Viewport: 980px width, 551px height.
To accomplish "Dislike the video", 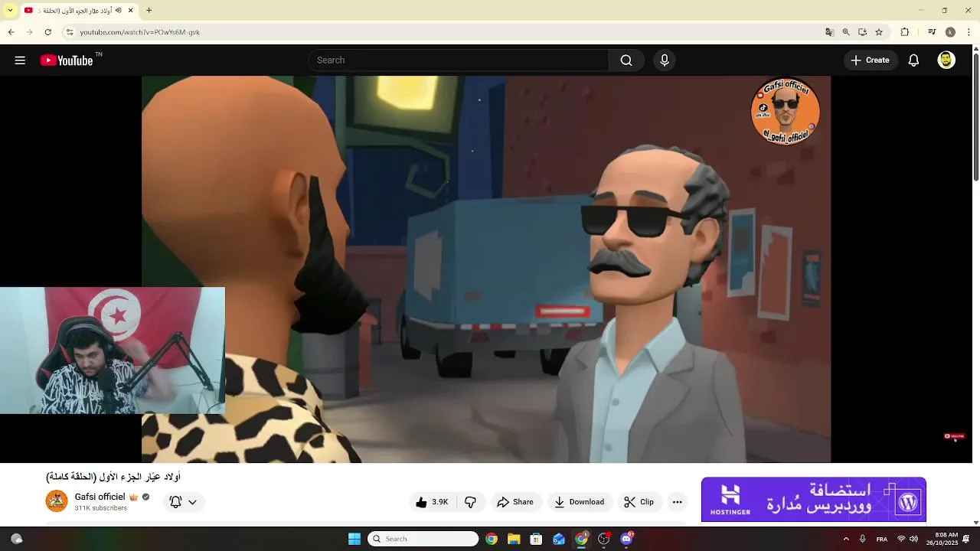I will tap(471, 502).
